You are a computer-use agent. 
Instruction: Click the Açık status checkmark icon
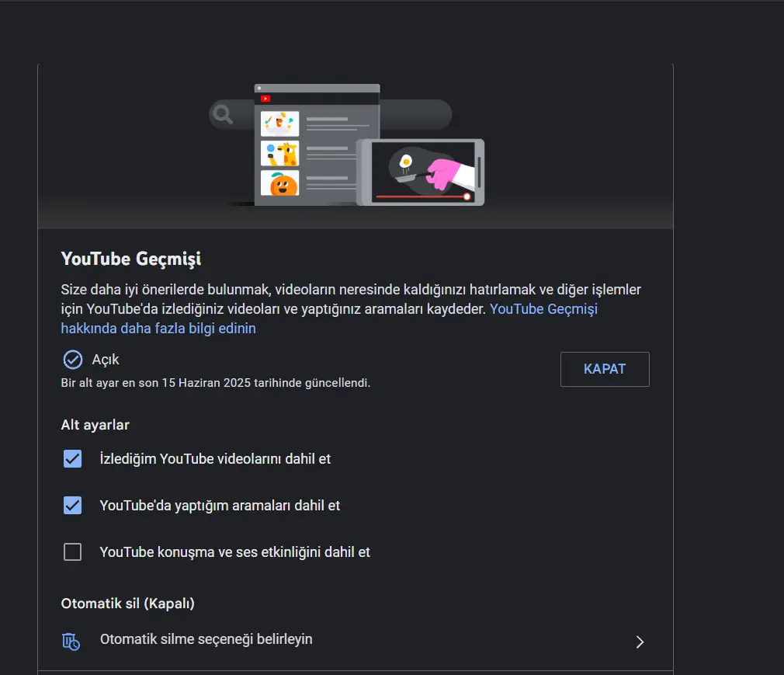click(x=72, y=360)
